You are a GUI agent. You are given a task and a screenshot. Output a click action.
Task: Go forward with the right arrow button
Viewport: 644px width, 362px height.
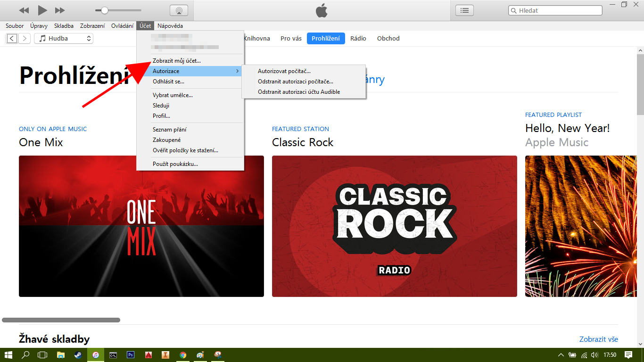coord(25,39)
